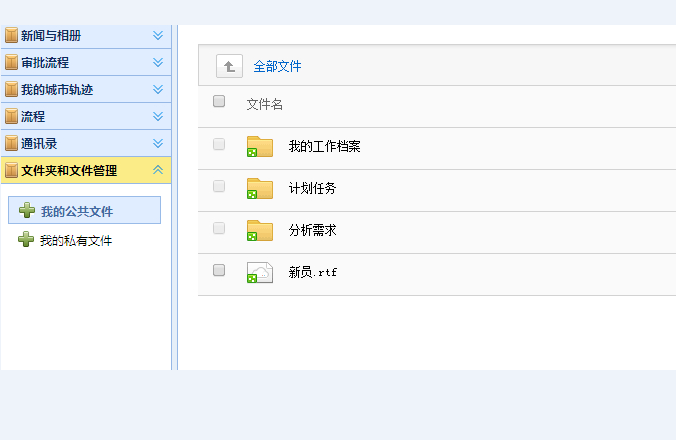Click the green plus icon beside 我的公共文件
676x440 pixels.
27,211
